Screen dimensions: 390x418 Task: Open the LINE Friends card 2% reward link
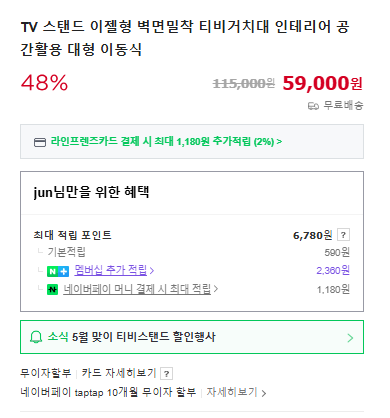click(x=166, y=142)
